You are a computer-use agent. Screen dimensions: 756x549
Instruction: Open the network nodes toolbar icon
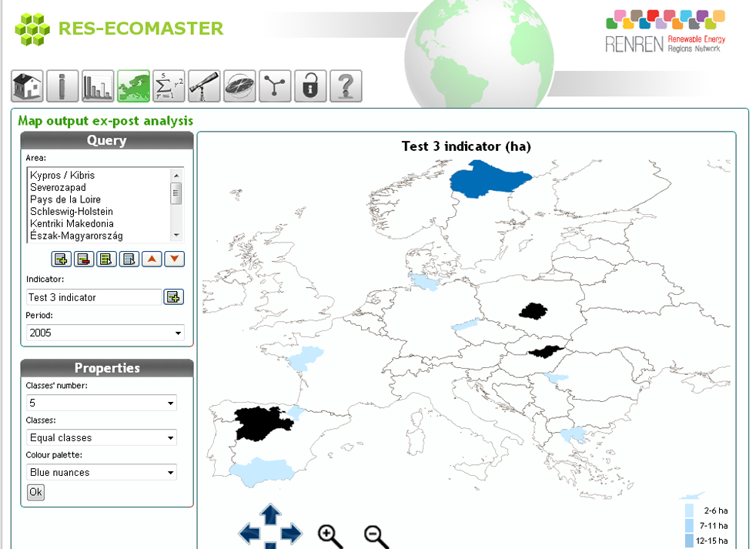pyautogui.click(x=275, y=86)
